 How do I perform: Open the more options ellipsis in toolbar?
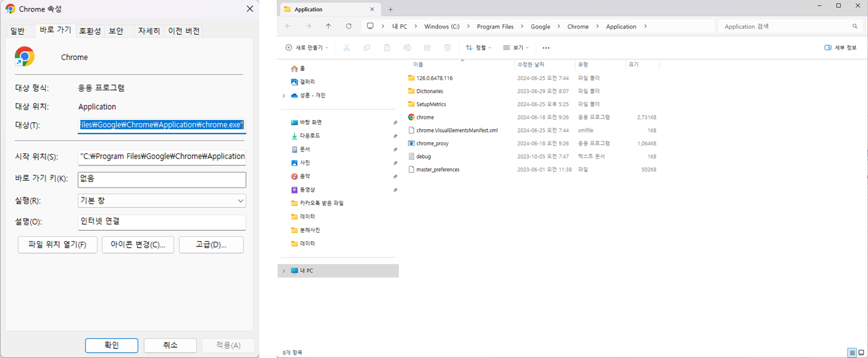click(546, 48)
